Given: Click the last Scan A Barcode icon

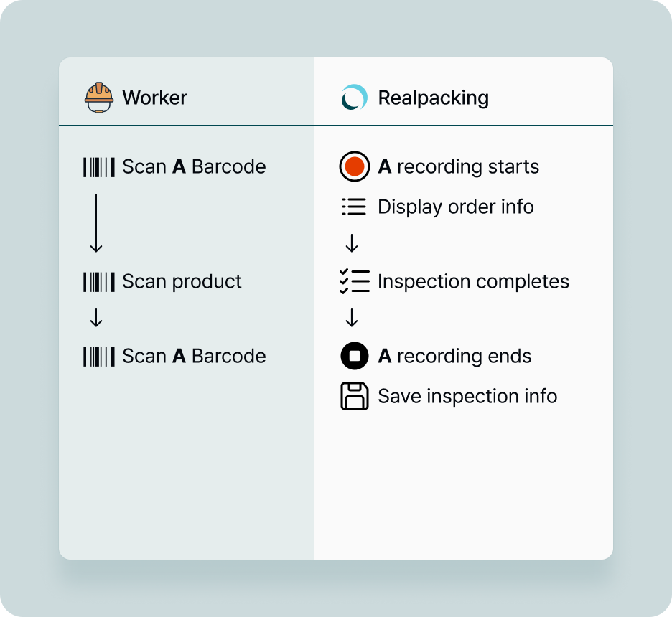Looking at the screenshot, I should tap(99, 357).
